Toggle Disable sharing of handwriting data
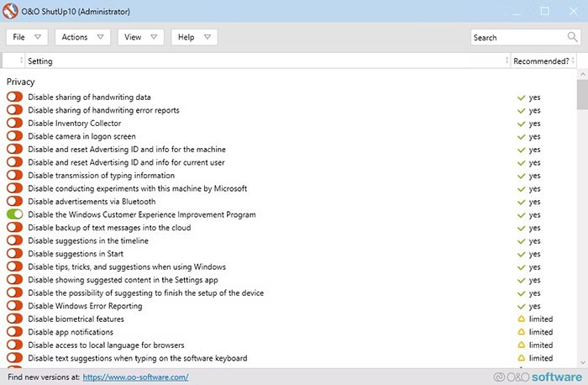Image resolution: width=588 pixels, height=385 pixels. point(14,98)
